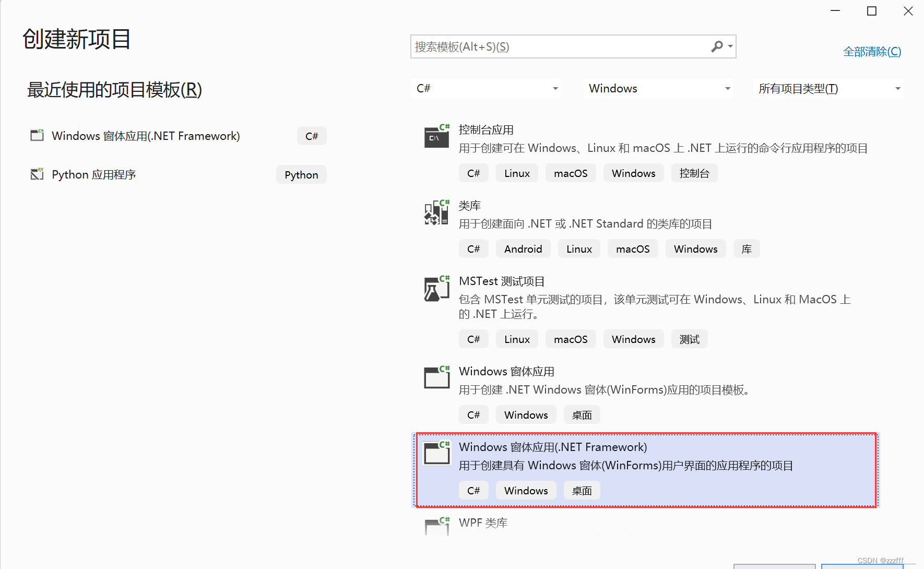Click the 控制台 tag under 控制台应用
The image size is (924, 569).
point(694,173)
